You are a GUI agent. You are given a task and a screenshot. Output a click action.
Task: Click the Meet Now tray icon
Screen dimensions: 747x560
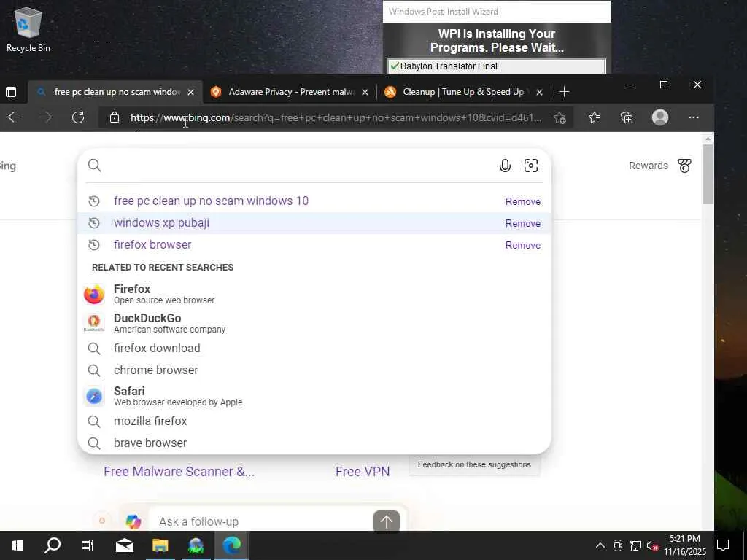tap(618, 545)
